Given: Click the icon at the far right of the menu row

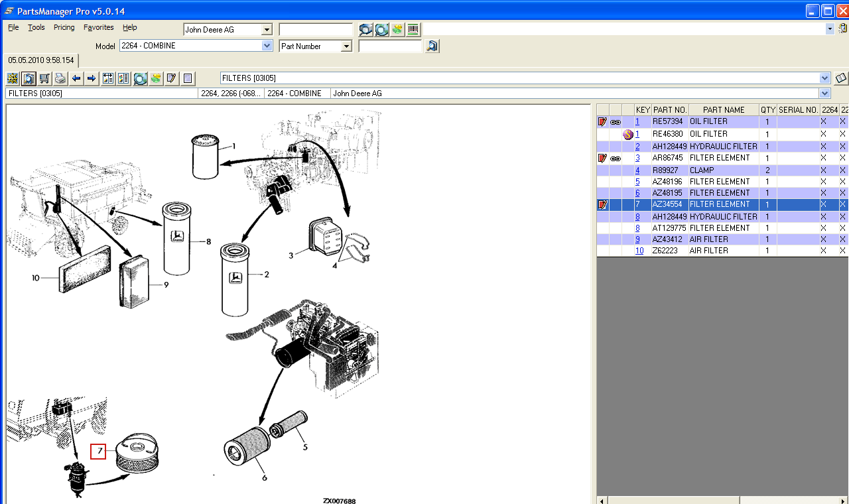Looking at the screenshot, I should 842,29.
